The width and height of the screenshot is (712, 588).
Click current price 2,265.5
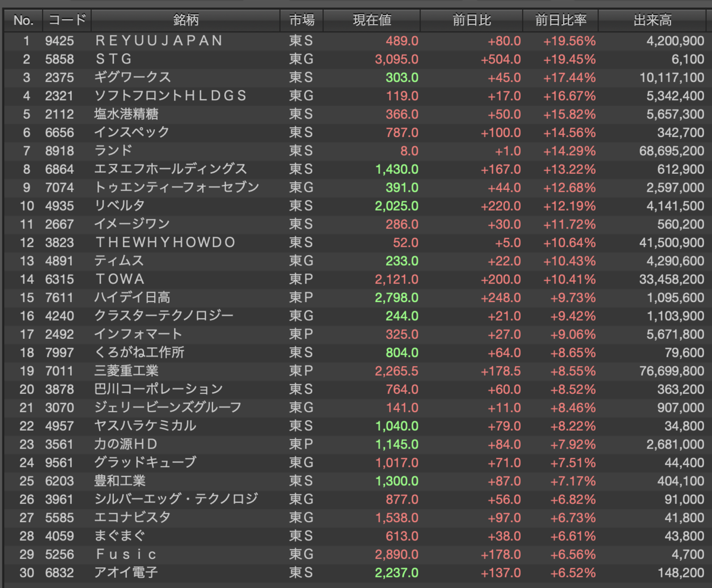coord(396,371)
